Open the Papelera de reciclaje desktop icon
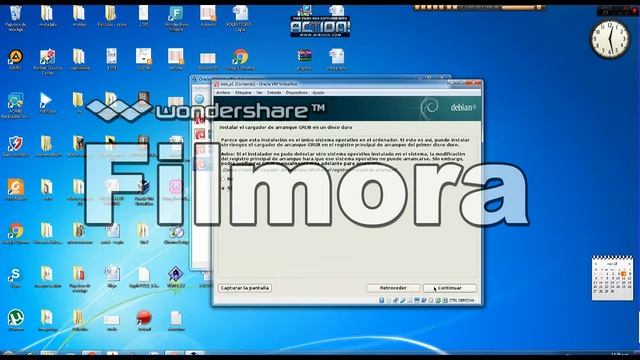The height and width of the screenshot is (360, 640). tap(16, 18)
